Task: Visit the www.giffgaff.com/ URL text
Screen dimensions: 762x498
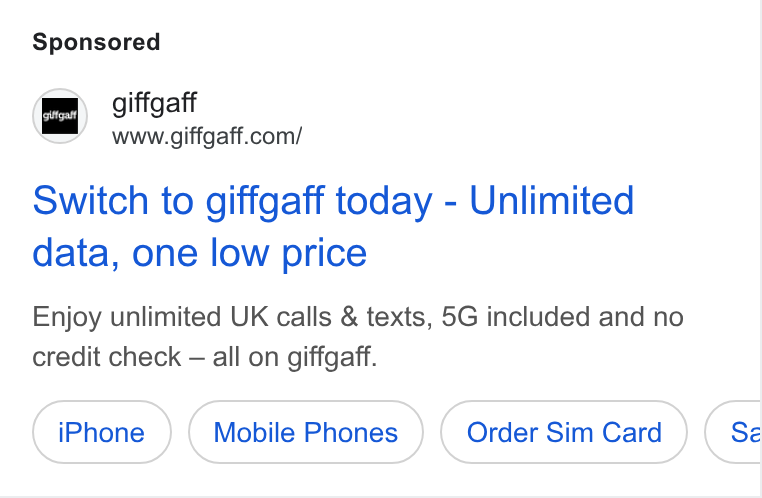Action: [x=207, y=137]
